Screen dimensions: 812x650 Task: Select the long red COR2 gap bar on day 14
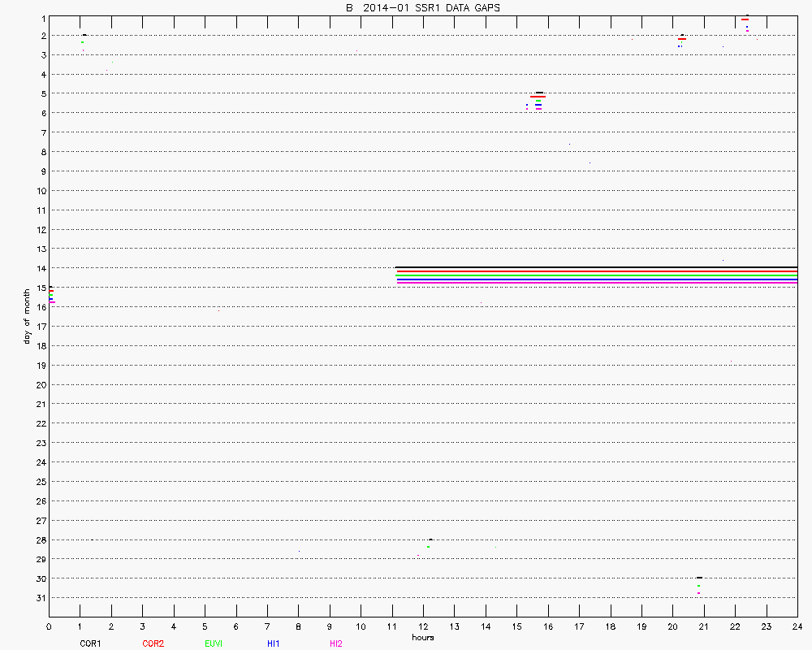point(596,271)
